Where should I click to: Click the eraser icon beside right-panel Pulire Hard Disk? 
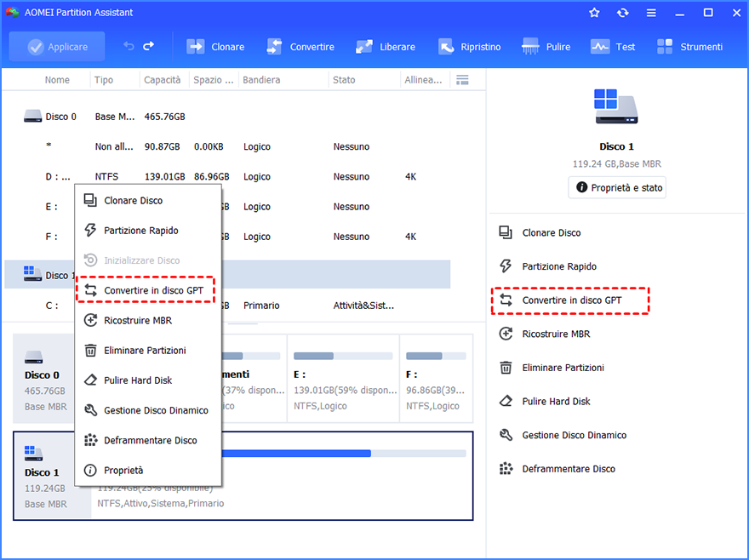pos(506,402)
